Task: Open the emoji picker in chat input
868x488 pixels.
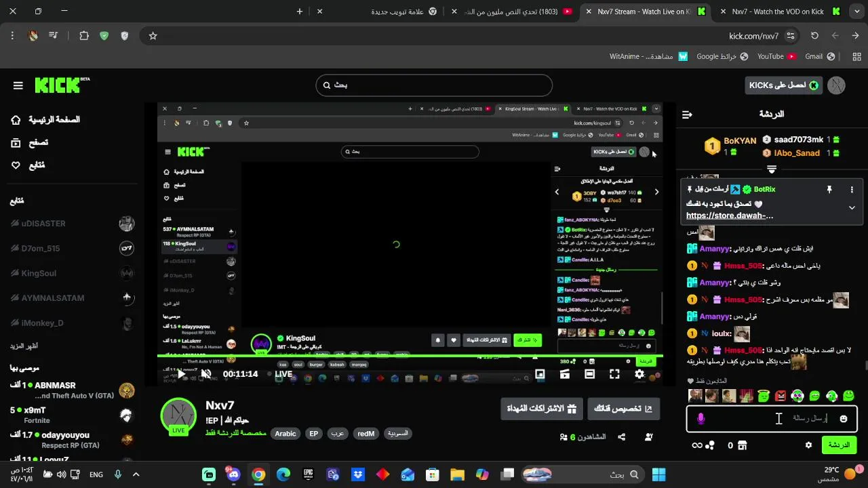Action: click(844, 419)
